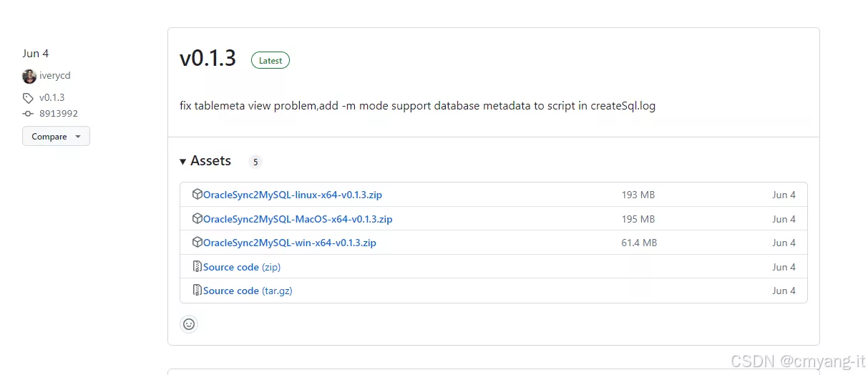Open the Compare dropdown
The height and width of the screenshot is (375, 868).
tap(56, 137)
